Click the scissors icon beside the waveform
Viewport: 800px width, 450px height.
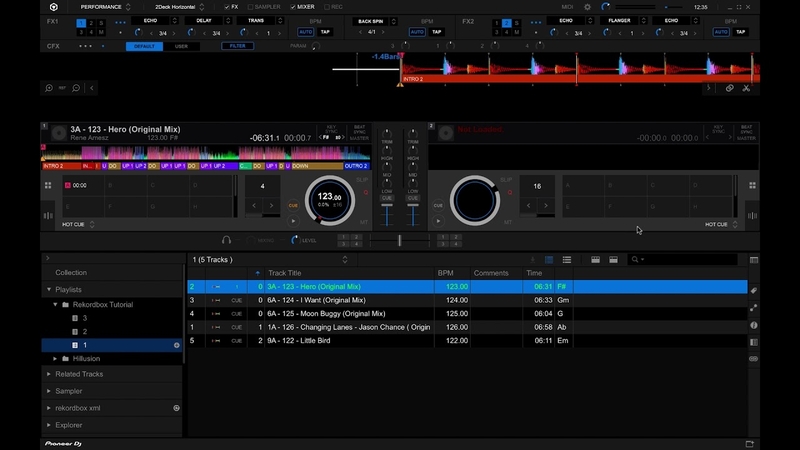point(746,88)
